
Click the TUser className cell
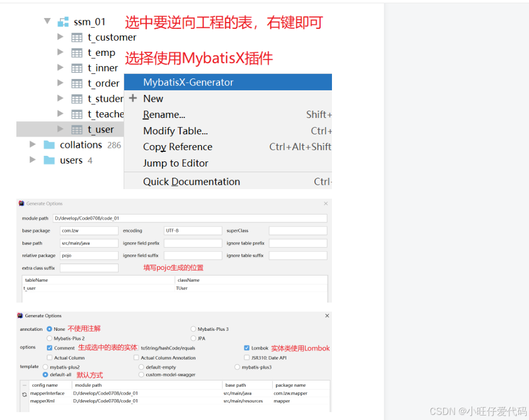[x=251, y=288]
